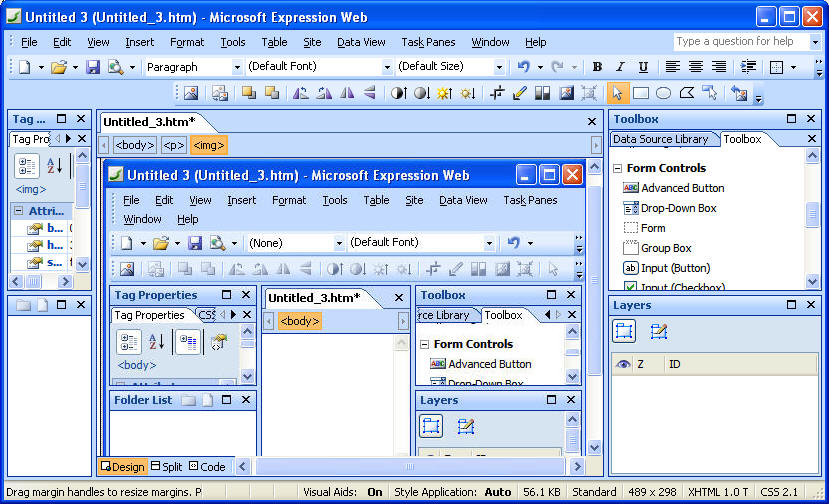Screen dimensions: 829x504
Task: Collapse the Attributes section in Tag Properties
Action: pos(19,210)
